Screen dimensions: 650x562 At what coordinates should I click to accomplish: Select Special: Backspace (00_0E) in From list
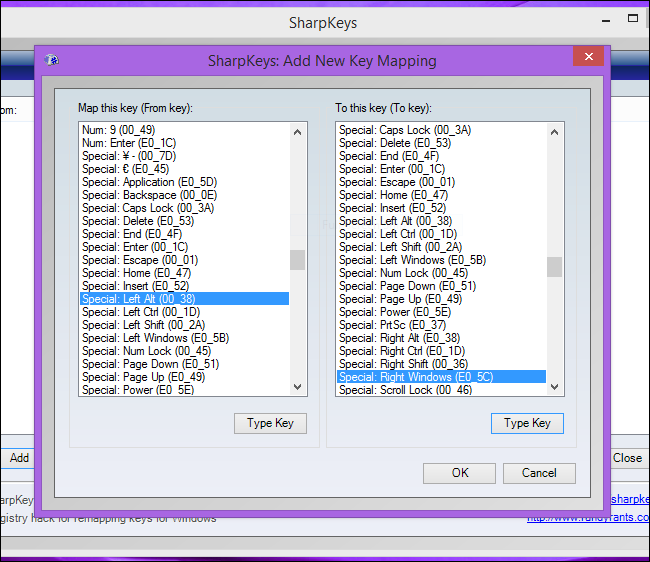(x=184, y=195)
